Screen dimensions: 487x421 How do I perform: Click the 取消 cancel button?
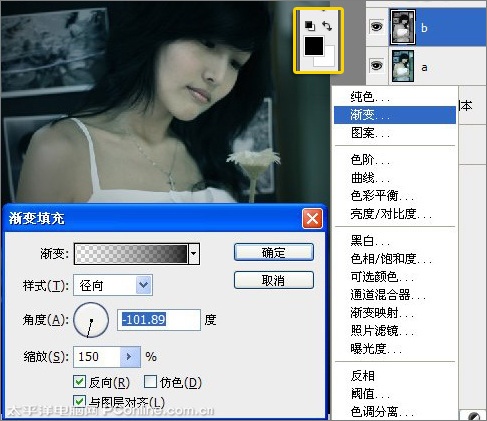(274, 280)
